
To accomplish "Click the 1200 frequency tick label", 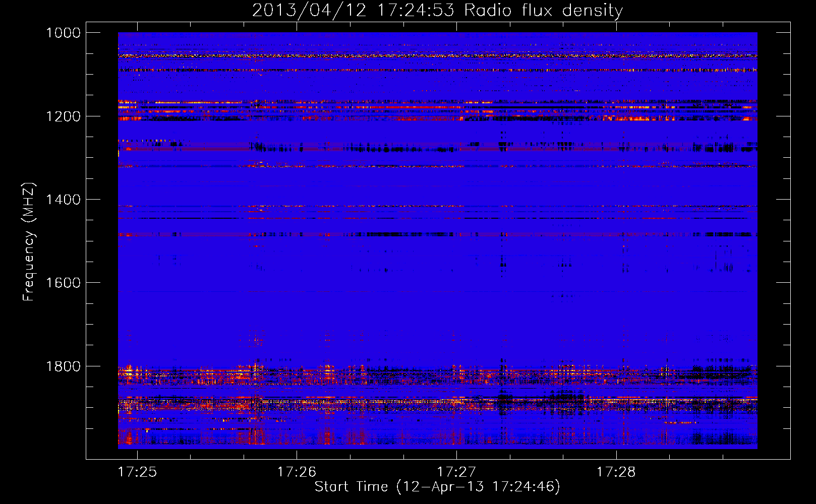I will pos(63,116).
